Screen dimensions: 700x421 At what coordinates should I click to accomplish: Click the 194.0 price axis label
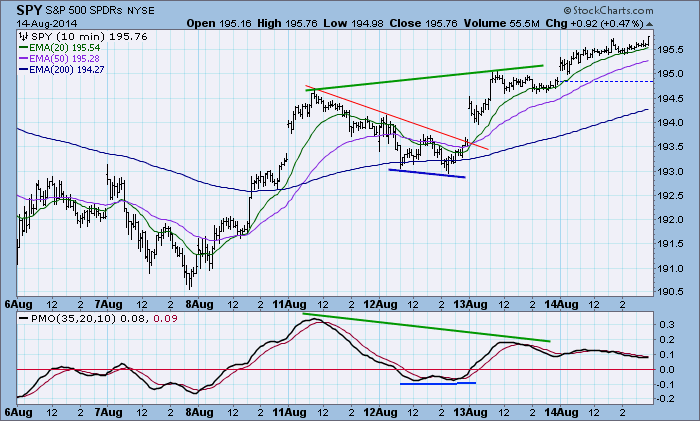[x=670, y=122]
